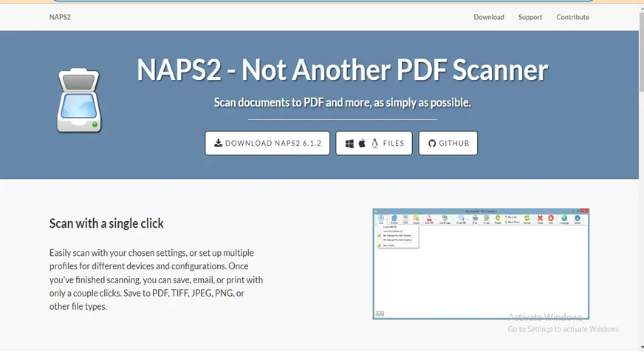The height and width of the screenshot is (352, 644).
Task: Open the Download page from top navigation
Action: click(489, 17)
